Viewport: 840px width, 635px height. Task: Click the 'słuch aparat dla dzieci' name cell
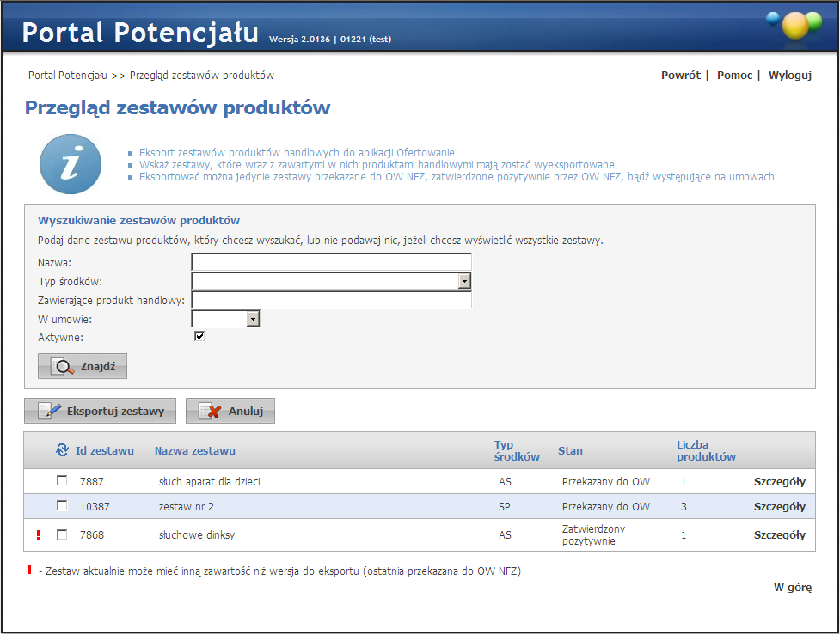[210, 482]
